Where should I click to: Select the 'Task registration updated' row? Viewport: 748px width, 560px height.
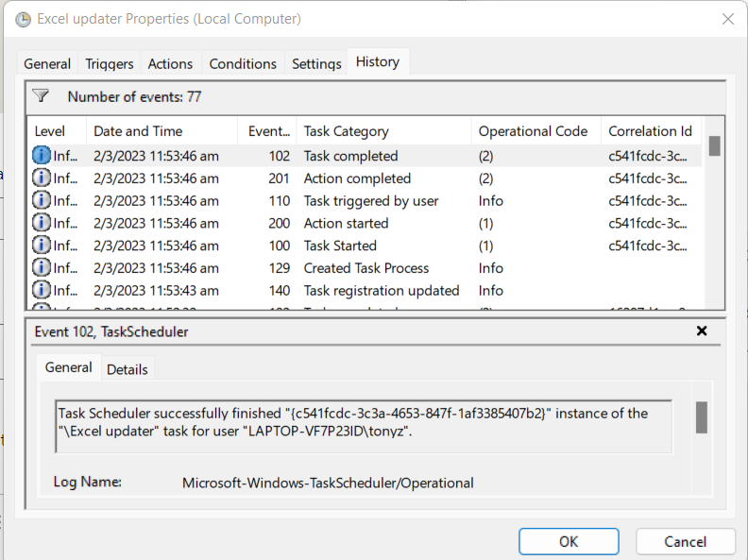click(365, 290)
